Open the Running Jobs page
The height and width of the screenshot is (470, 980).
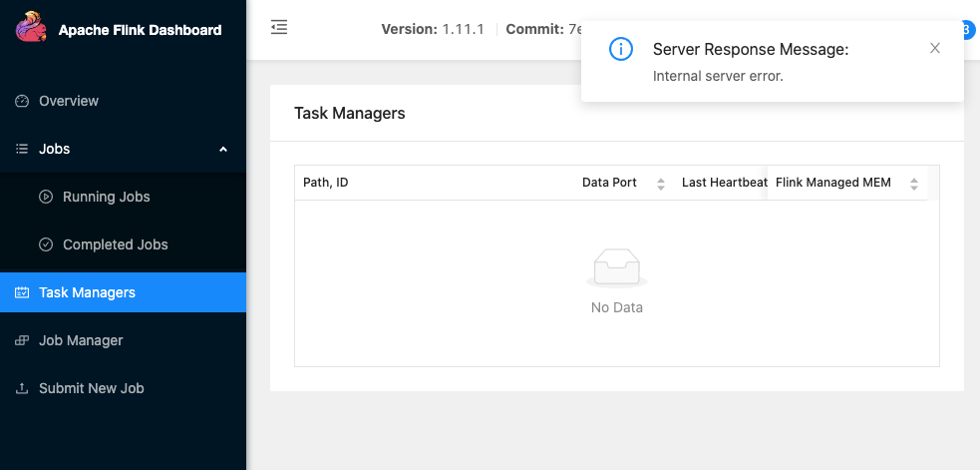[106, 197]
